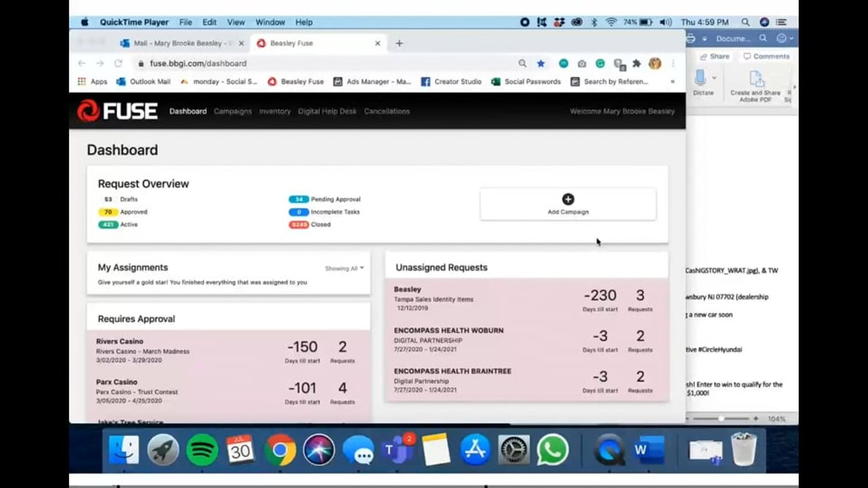Click the camera extension icon in Chrome
The image size is (868, 488).
[582, 63]
